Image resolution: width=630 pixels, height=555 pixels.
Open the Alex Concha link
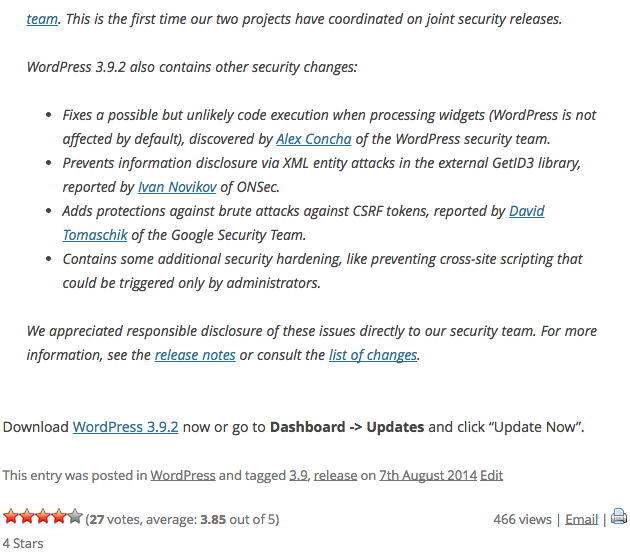pos(314,139)
